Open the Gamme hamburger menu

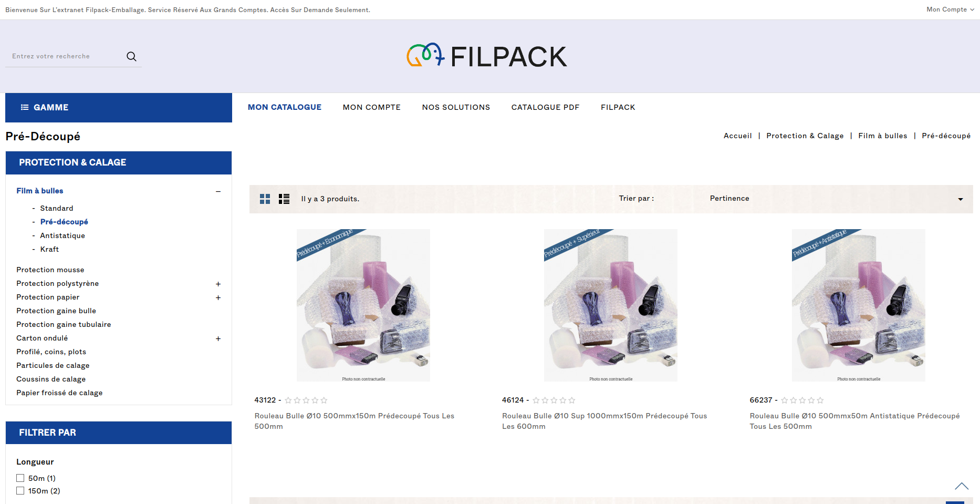click(x=44, y=107)
